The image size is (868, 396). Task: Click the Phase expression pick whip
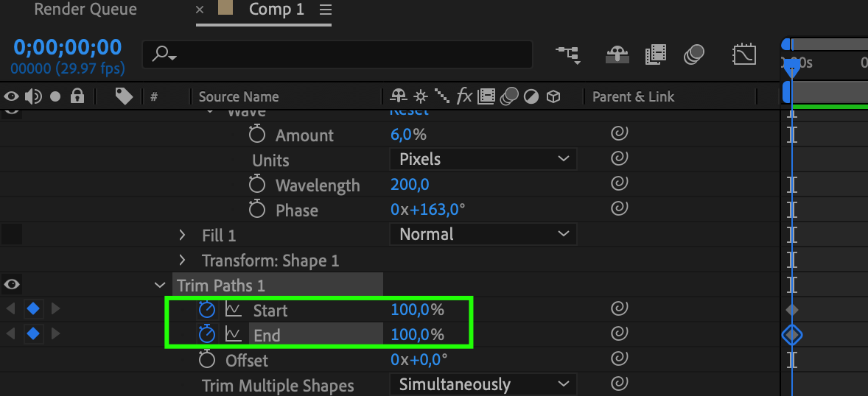point(619,210)
